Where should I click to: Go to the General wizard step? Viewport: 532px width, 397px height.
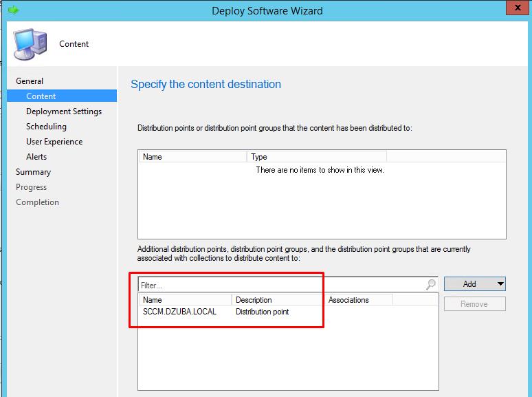[30, 81]
